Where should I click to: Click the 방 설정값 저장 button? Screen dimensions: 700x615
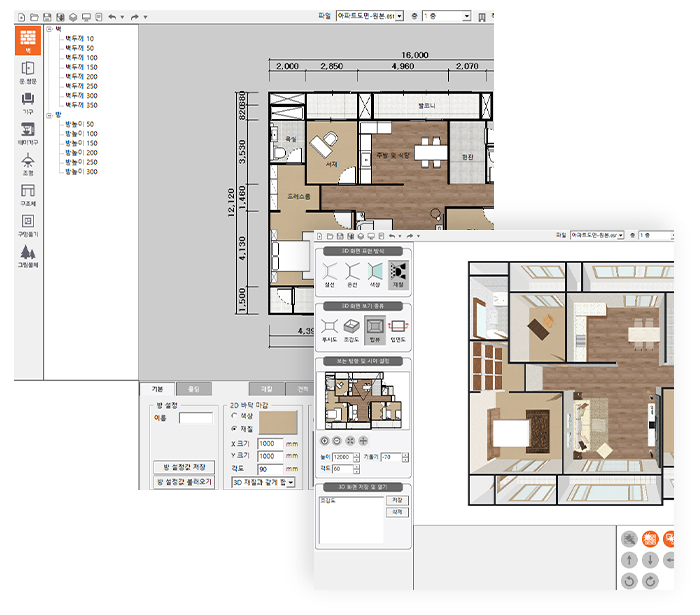(182, 467)
